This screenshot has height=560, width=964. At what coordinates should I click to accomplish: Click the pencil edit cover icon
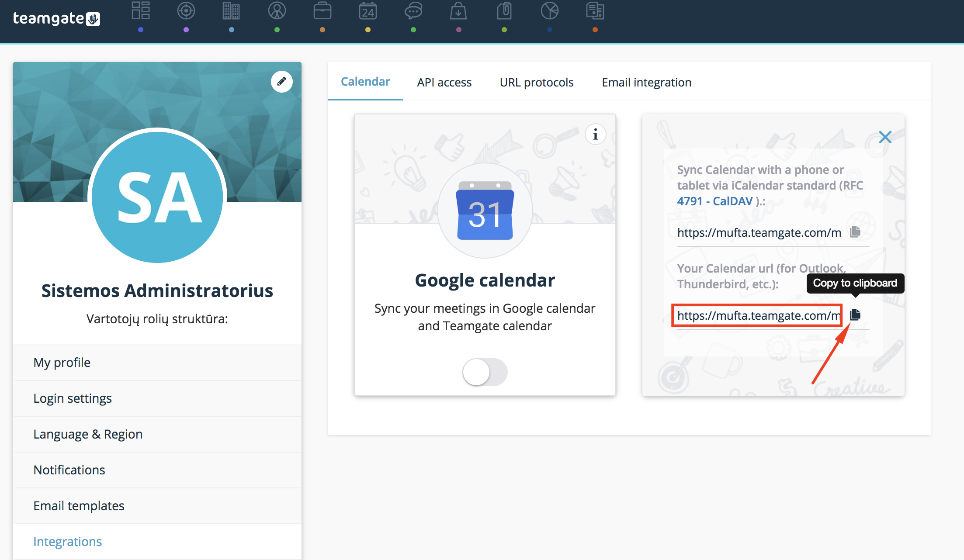281,82
